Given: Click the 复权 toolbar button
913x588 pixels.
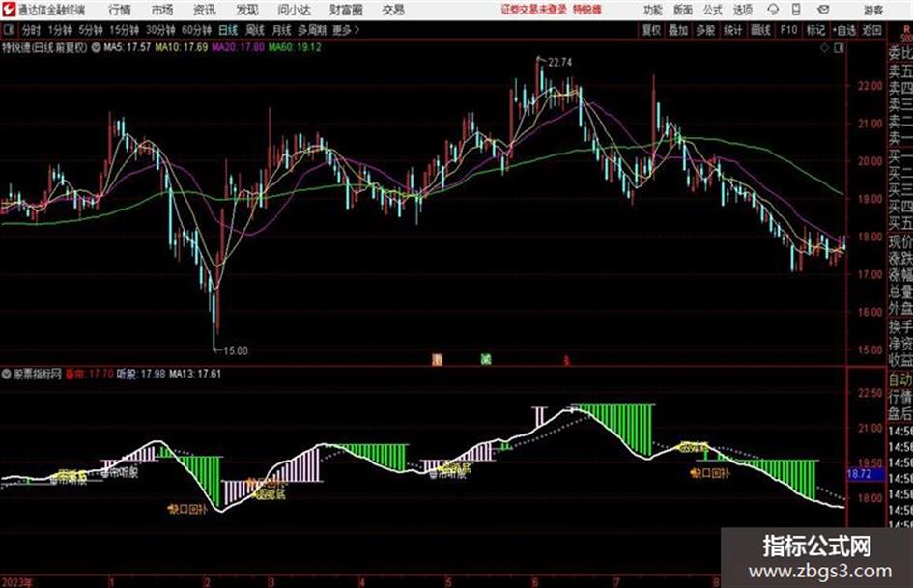Looking at the screenshot, I should 651,30.
